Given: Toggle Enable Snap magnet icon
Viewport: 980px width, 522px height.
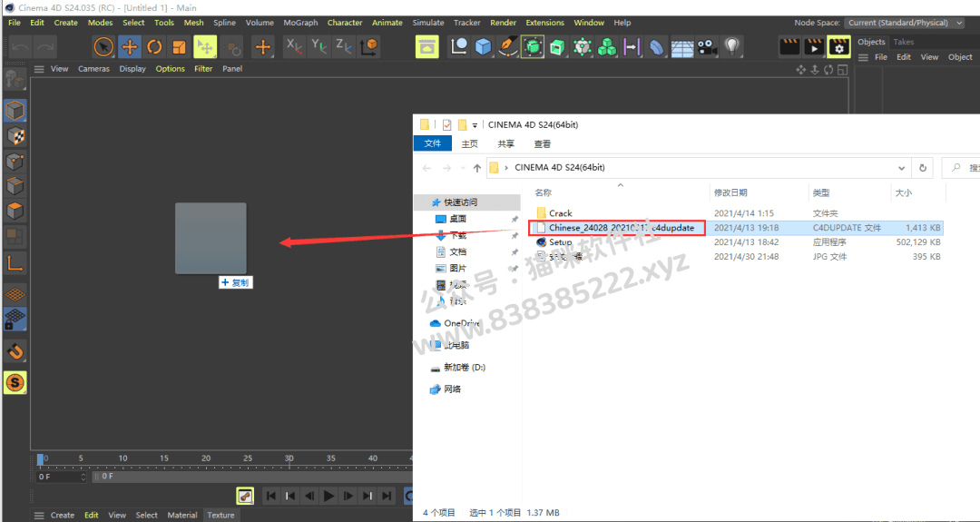Looking at the screenshot, I should 15,351.
